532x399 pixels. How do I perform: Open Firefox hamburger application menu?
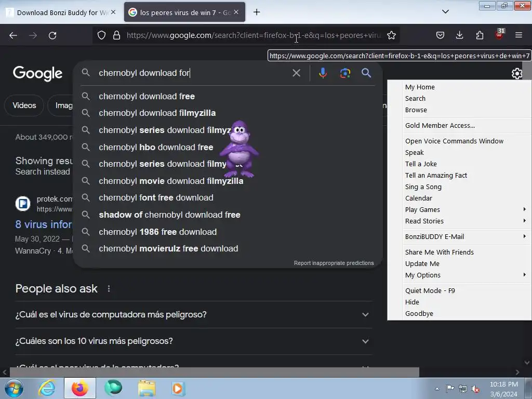coord(518,35)
